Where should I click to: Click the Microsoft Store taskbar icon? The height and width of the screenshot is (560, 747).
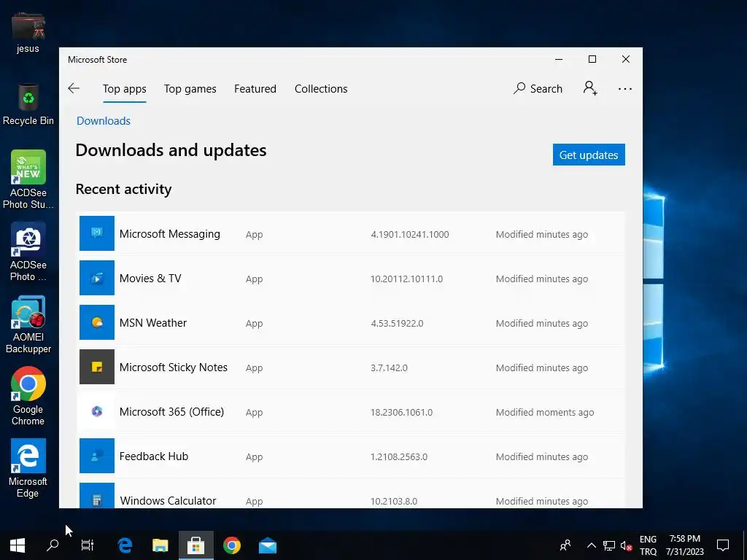pyautogui.click(x=196, y=545)
